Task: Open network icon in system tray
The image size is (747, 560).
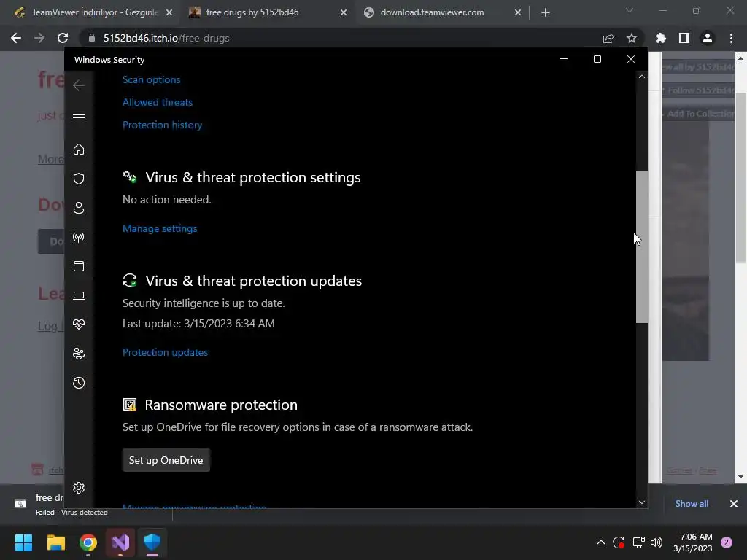Action: (638, 542)
